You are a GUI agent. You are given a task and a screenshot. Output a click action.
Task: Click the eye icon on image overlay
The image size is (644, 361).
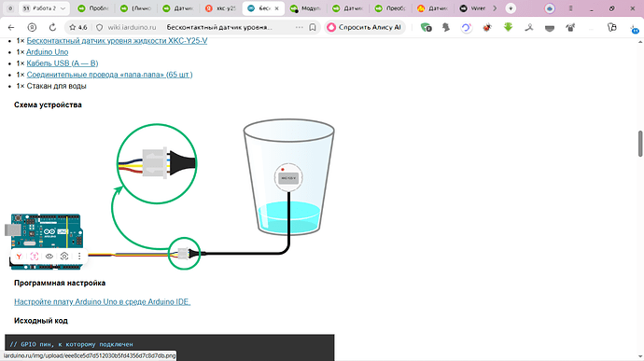pyautogui.click(x=49, y=257)
